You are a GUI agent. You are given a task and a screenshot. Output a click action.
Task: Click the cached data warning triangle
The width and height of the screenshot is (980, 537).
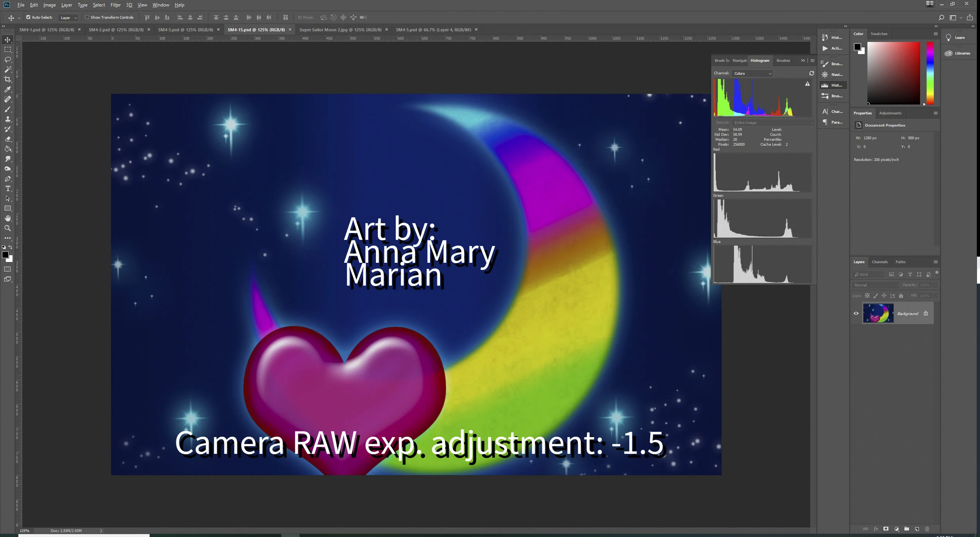[807, 84]
